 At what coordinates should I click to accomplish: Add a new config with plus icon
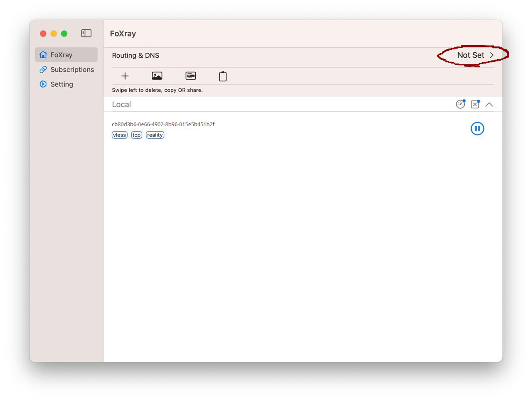pyautogui.click(x=125, y=76)
